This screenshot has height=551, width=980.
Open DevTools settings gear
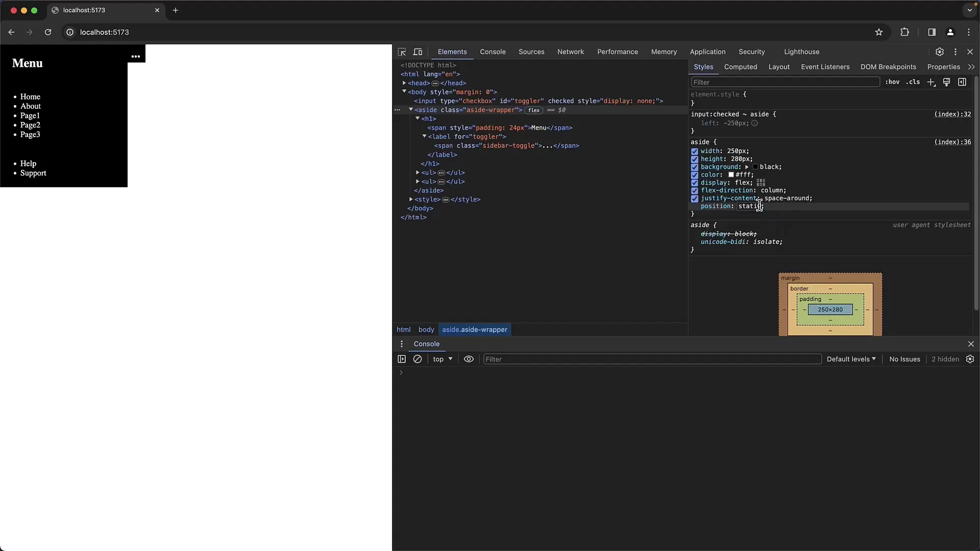pos(940,52)
